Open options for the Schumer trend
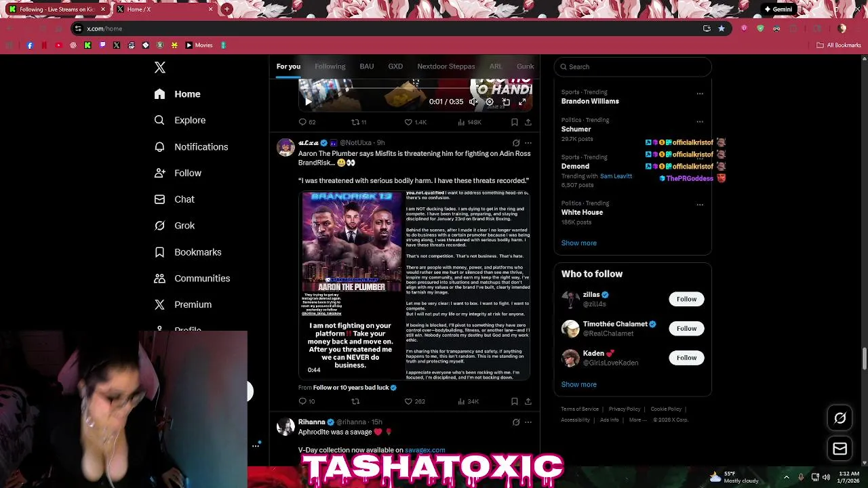 pyautogui.click(x=700, y=122)
